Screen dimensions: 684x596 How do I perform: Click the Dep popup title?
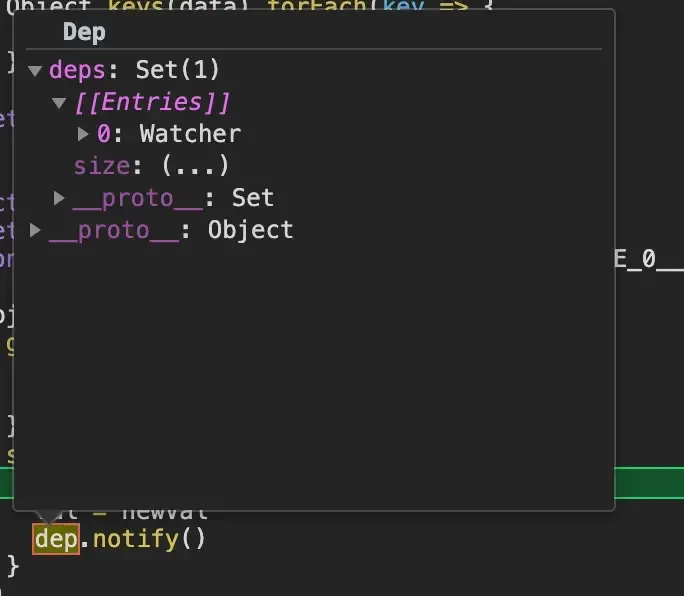(x=84, y=31)
